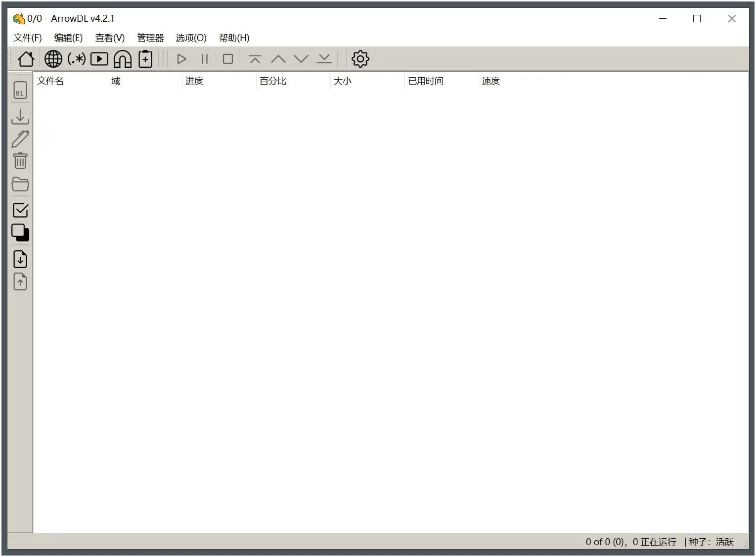Open the folder icon in the sidebar
Viewport: 756px width, 557px height.
click(20, 184)
